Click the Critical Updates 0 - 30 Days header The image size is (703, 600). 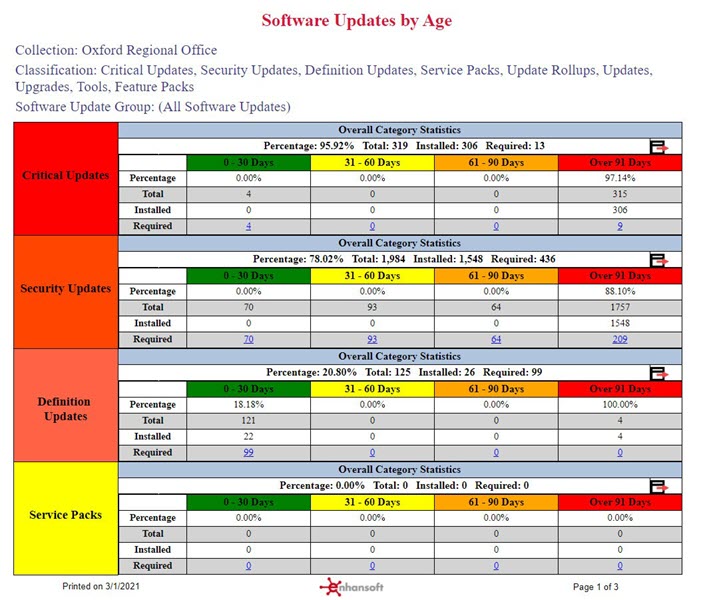(x=248, y=162)
